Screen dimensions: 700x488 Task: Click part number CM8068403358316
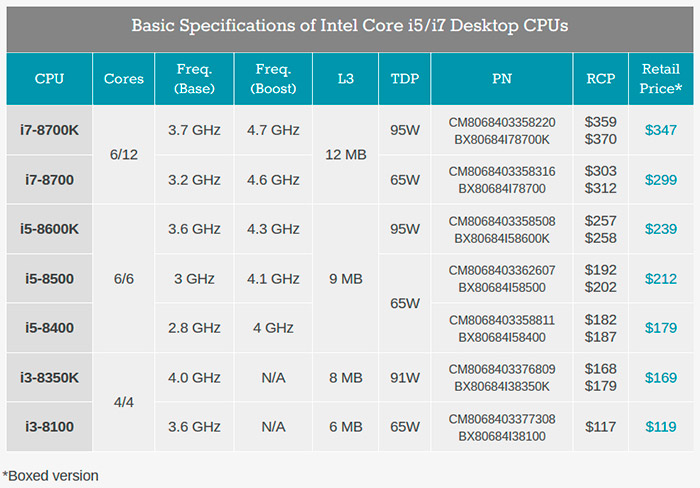pyautogui.click(x=502, y=171)
